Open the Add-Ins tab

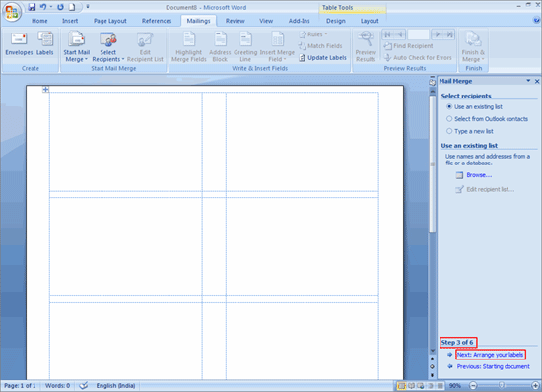pyautogui.click(x=300, y=21)
